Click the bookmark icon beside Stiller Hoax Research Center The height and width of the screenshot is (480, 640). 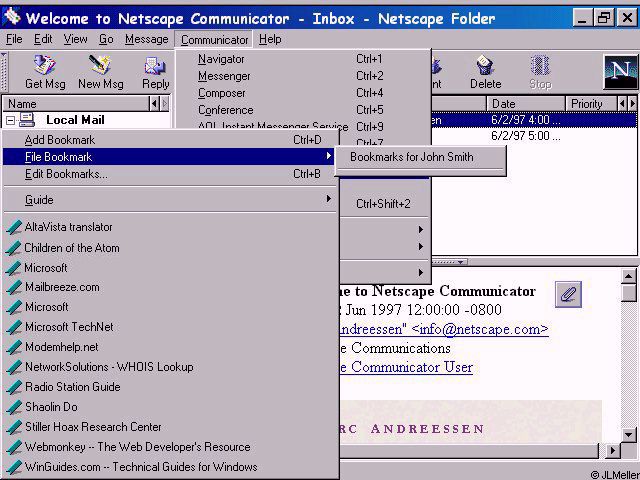14,427
